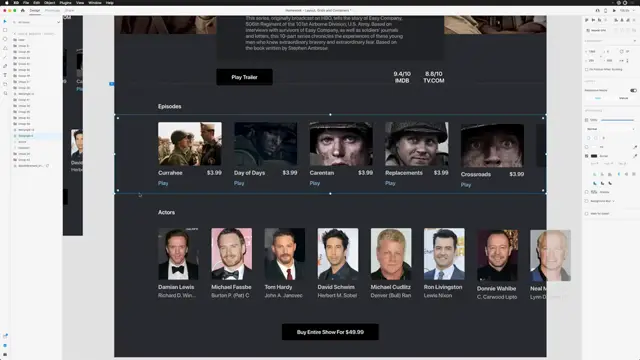
Task: Click the Play link under Carentan
Action: 314,183
